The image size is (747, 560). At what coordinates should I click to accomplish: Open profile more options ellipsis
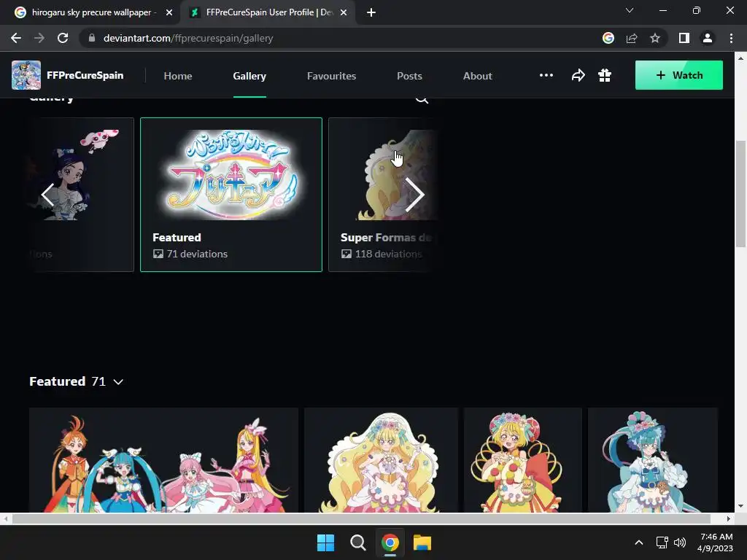pos(546,75)
